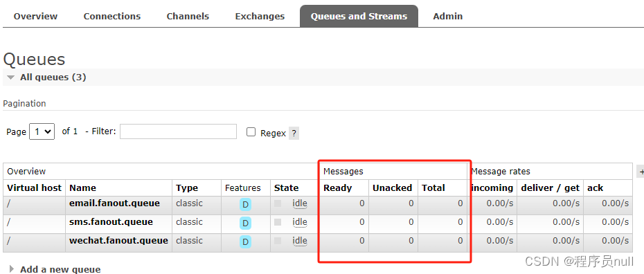
Task: Click the state indicator square for email.fanout.queue
Action: tap(278, 203)
